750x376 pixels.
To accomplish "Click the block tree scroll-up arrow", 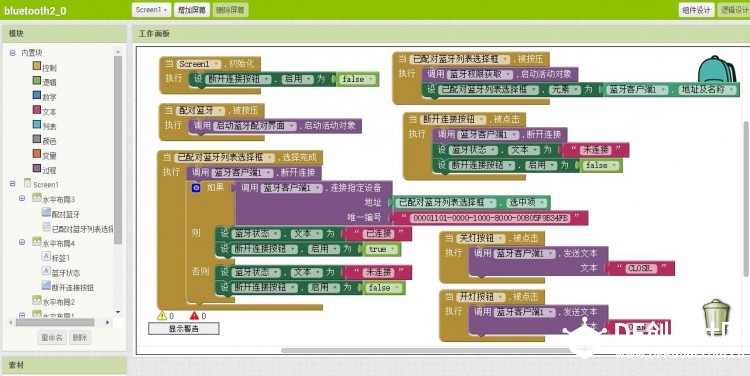I will (x=118, y=51).
